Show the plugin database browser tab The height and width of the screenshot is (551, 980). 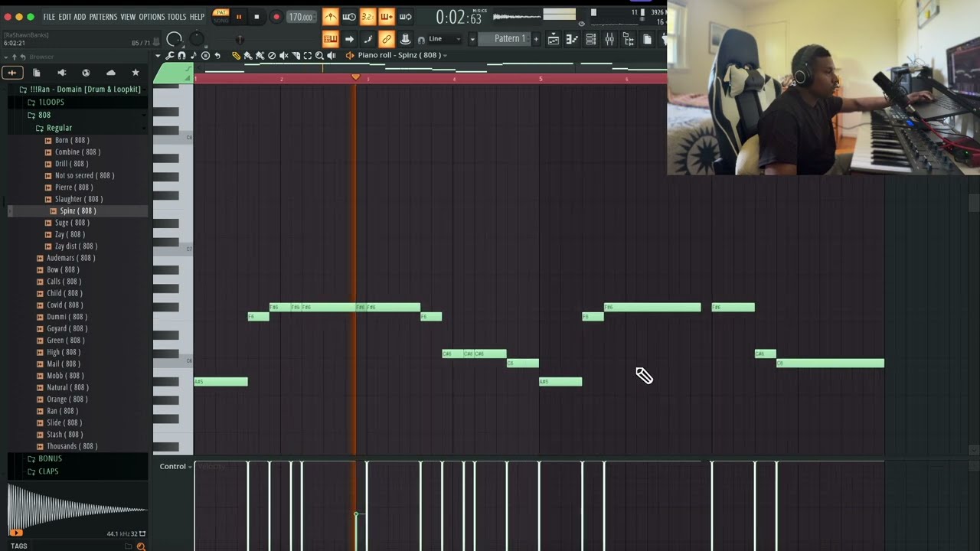pos(62,73)
